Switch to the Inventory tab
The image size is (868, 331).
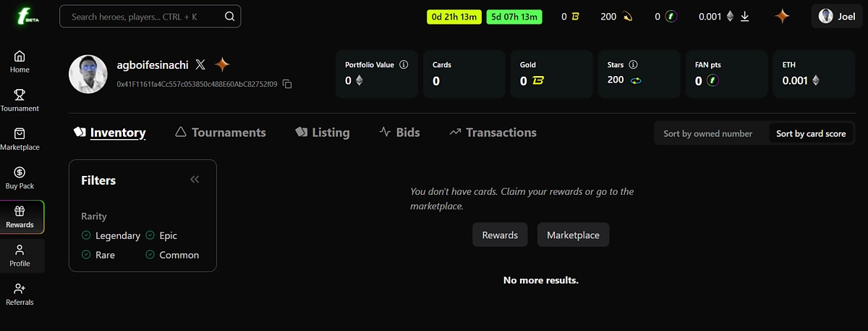[110, 133]
